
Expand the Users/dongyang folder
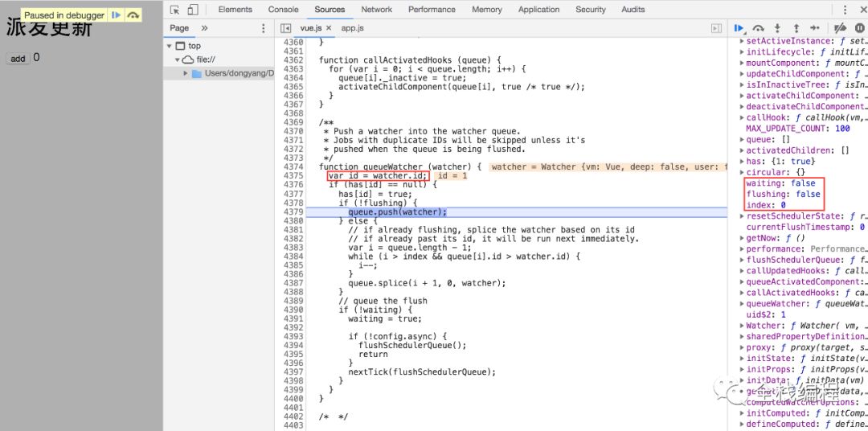(186, 73)
